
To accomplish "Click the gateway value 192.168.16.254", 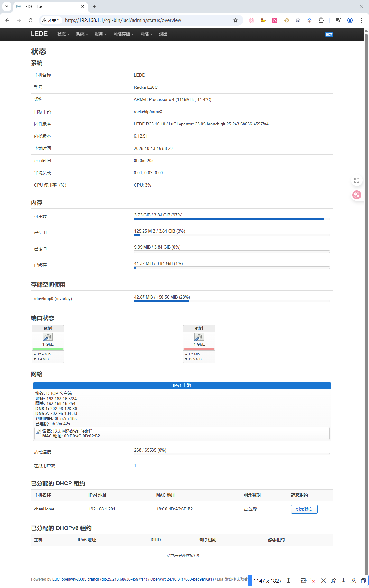I will tap(61, 403).
